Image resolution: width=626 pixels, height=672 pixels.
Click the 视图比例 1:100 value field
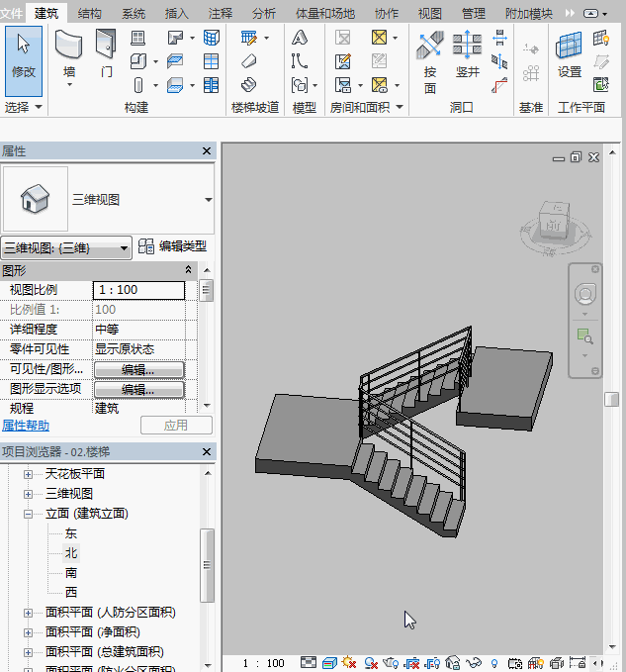tap(138, 290)
